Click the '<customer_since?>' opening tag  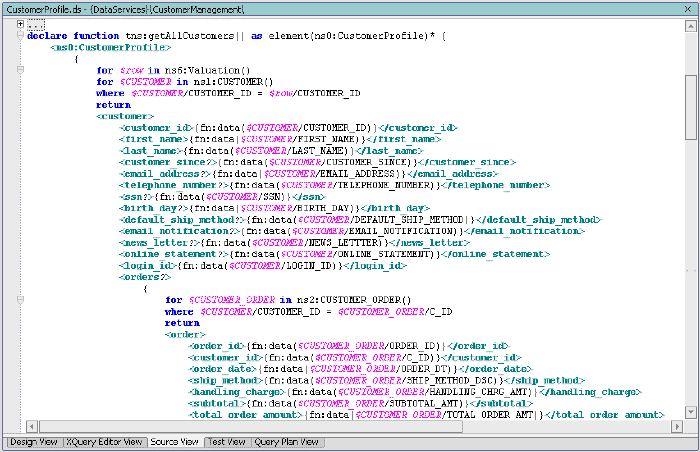[168, 162]
